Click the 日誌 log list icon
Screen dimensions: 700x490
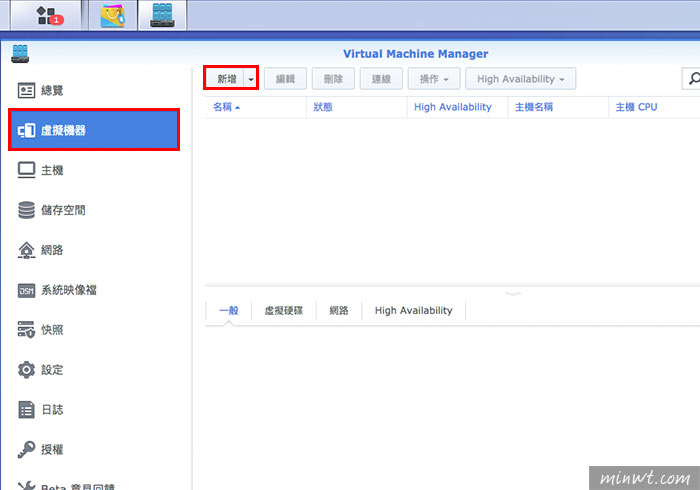click(26, 409)
